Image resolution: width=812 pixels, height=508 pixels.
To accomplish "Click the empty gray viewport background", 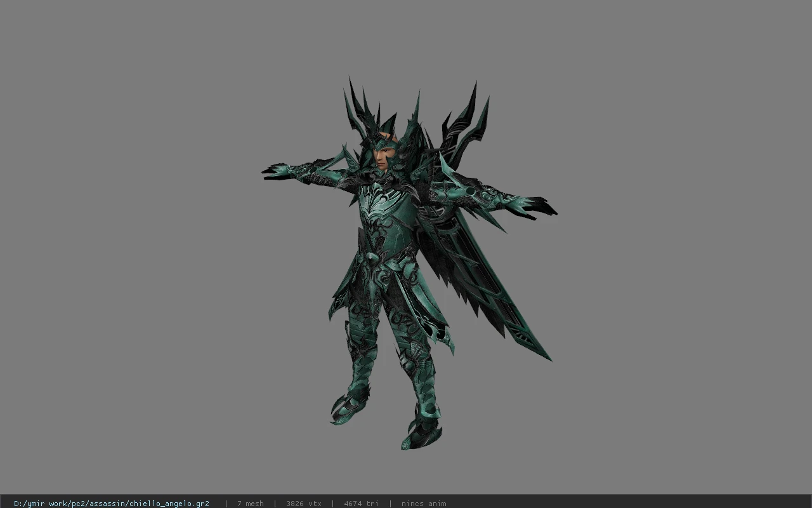I will click(x=127, y=254).
